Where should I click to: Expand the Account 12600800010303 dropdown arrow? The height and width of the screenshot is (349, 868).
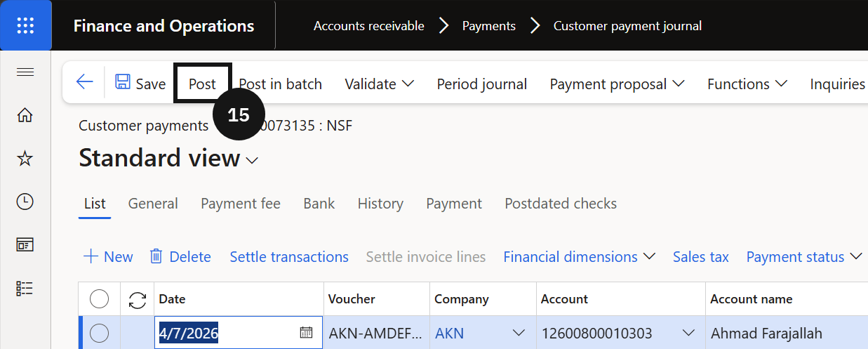(x=688, y=333)
